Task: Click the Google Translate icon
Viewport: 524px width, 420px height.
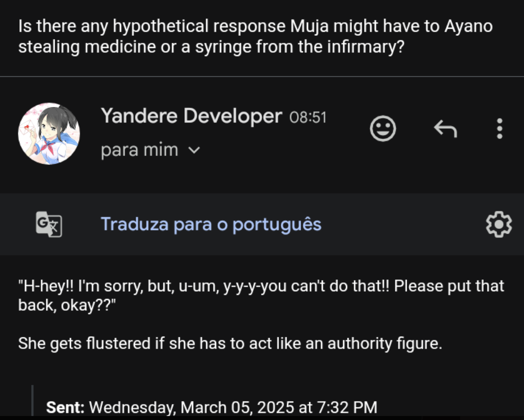Action: [49, 224]
